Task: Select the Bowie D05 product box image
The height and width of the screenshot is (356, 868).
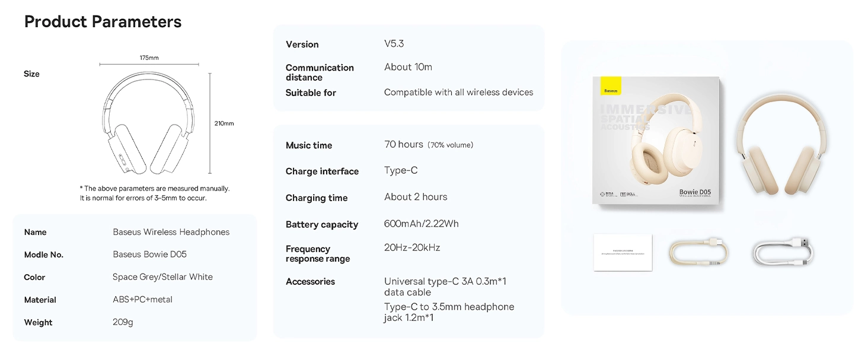Action: (656, 141)
